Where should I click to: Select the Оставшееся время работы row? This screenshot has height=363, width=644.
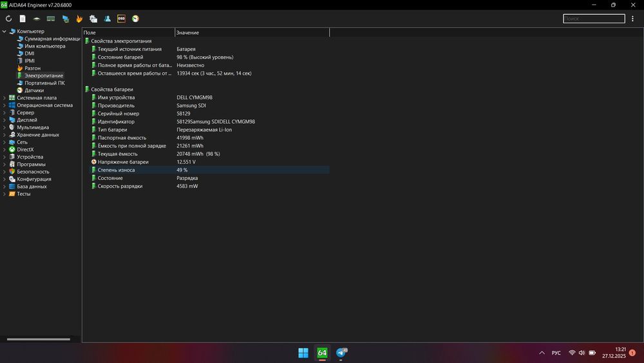click(x=209, y=73)
